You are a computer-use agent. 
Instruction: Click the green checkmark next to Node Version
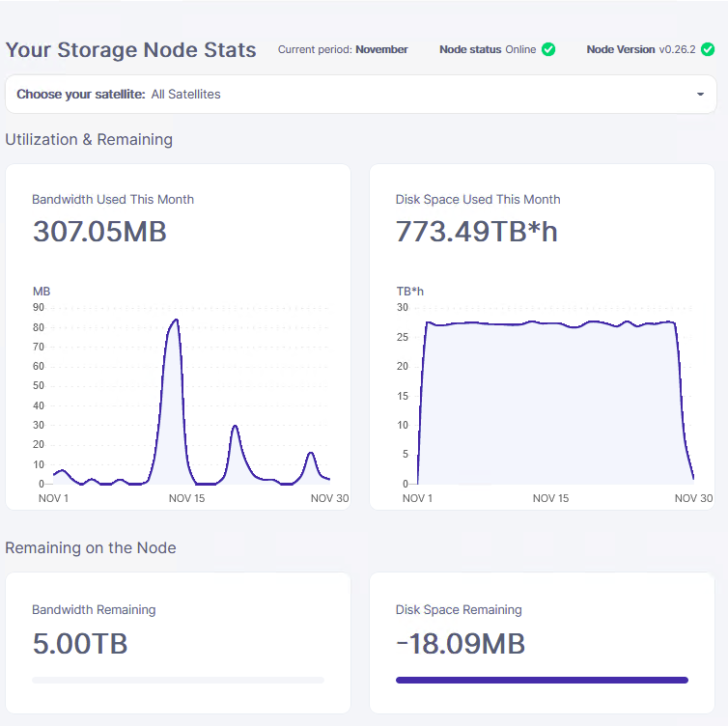tap(710, 49)
